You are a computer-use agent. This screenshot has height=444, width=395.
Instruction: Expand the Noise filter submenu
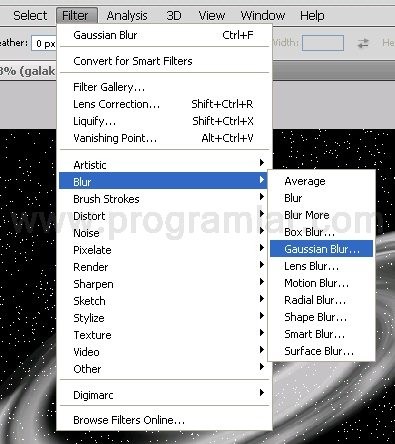coord(163,233)
